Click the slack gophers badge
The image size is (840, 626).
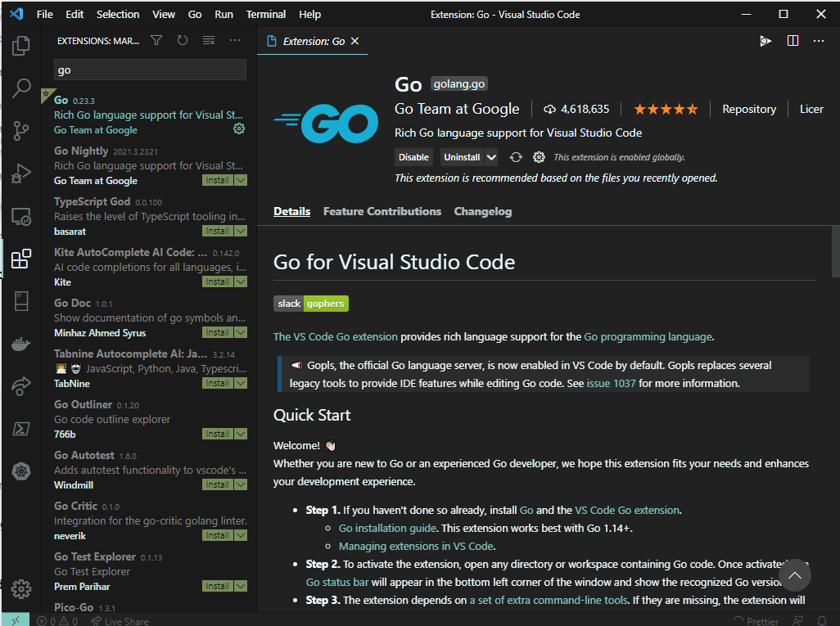[311, 304]
